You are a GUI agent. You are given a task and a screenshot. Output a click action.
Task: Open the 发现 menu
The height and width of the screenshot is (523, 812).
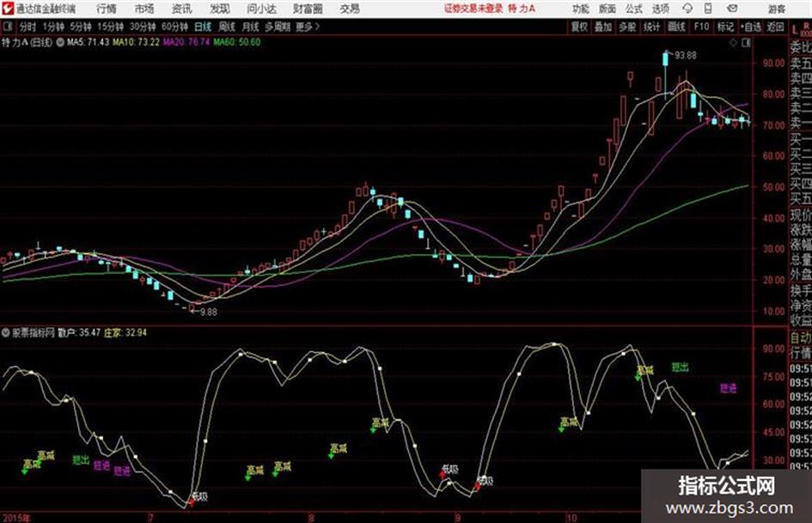click(x=220, y=9)
